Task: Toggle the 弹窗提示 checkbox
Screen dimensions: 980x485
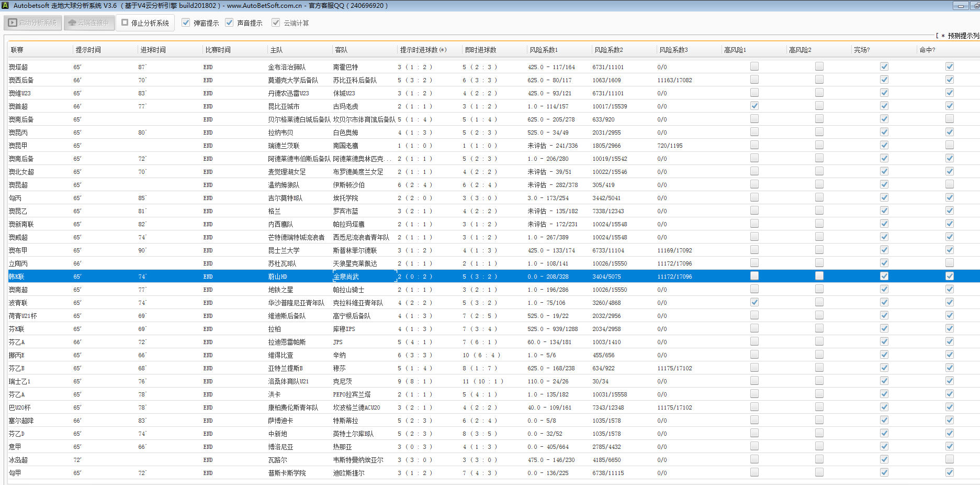Action: tap(186, 23)
